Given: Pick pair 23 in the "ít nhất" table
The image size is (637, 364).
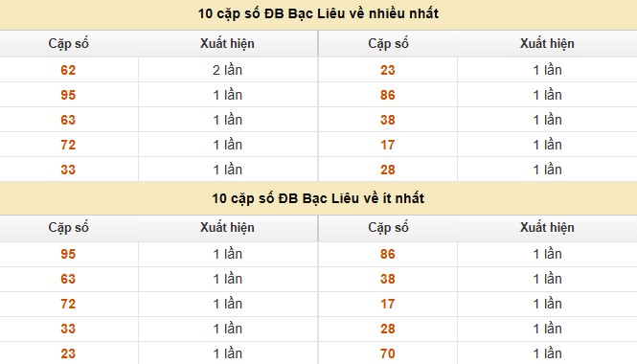Looking at the screenshot, I should click(x=68, y=353).
